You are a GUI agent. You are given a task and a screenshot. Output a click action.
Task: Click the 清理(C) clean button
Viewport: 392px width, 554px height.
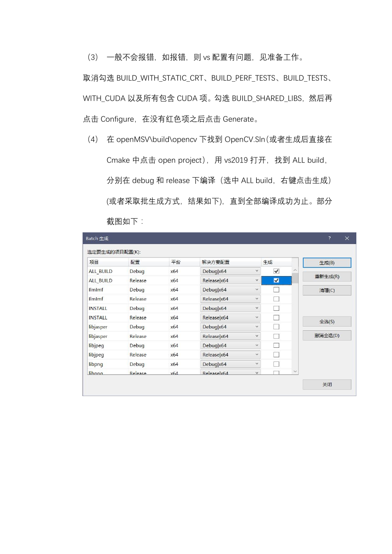coord(327,291)
